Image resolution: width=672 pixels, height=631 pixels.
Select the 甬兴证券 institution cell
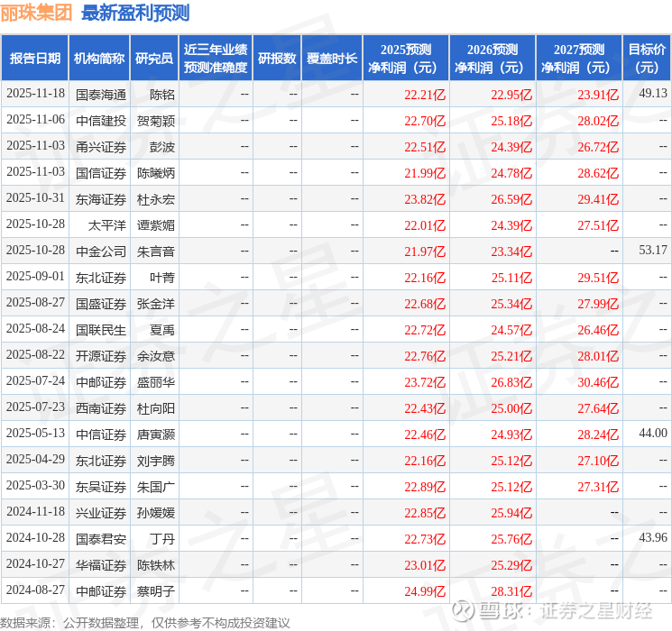point(101,147)
